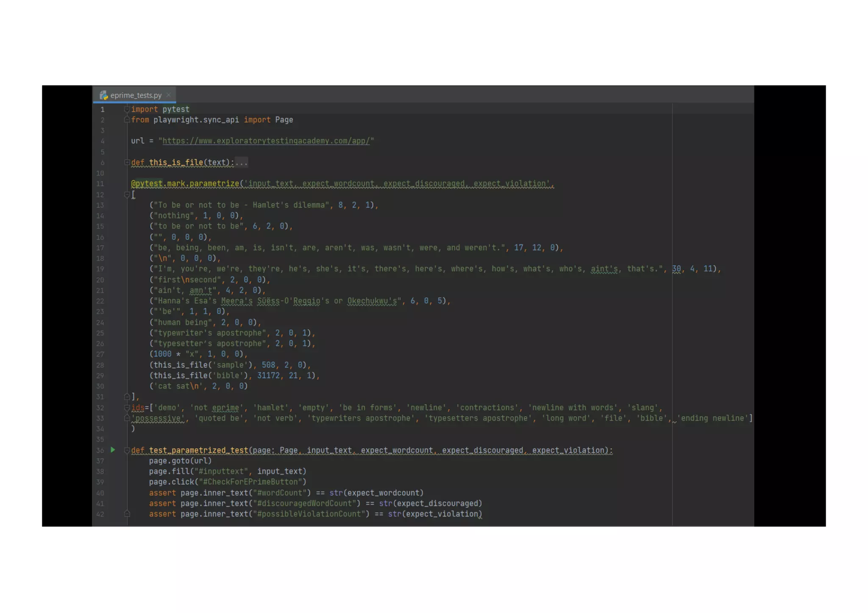Collapse test_parametrized_test function fold marker
868x613 pixels.
[x=127, y=450]
